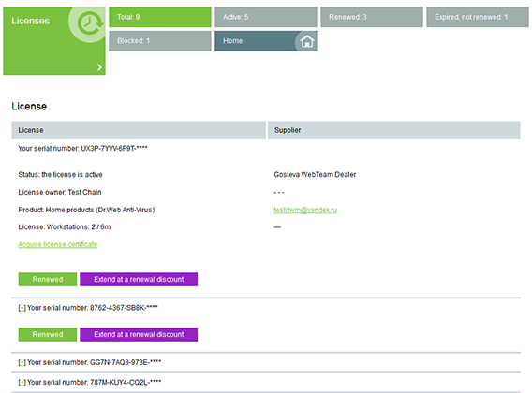Show Expired, not renewed: 1 licenses
Viewport: 532px width, 393px height.
pyautogui.click(x=478, y=17)
